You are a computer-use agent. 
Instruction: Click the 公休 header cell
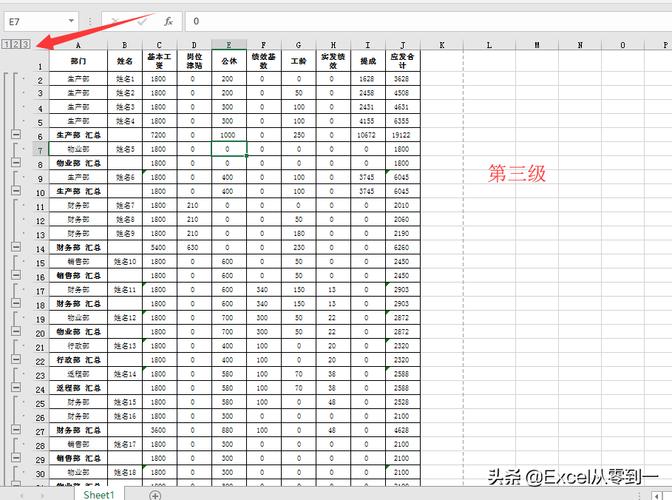click(229, 61)
